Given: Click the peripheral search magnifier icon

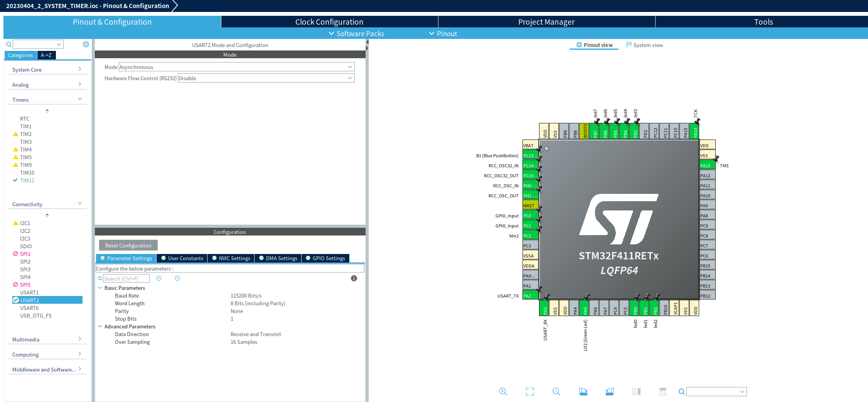Looking at the screenshot, I should 9,44.
